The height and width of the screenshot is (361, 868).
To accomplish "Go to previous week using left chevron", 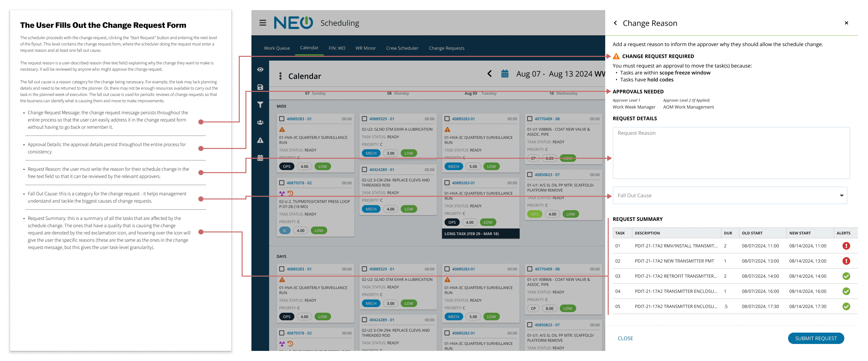I will (x=489, y=74).
